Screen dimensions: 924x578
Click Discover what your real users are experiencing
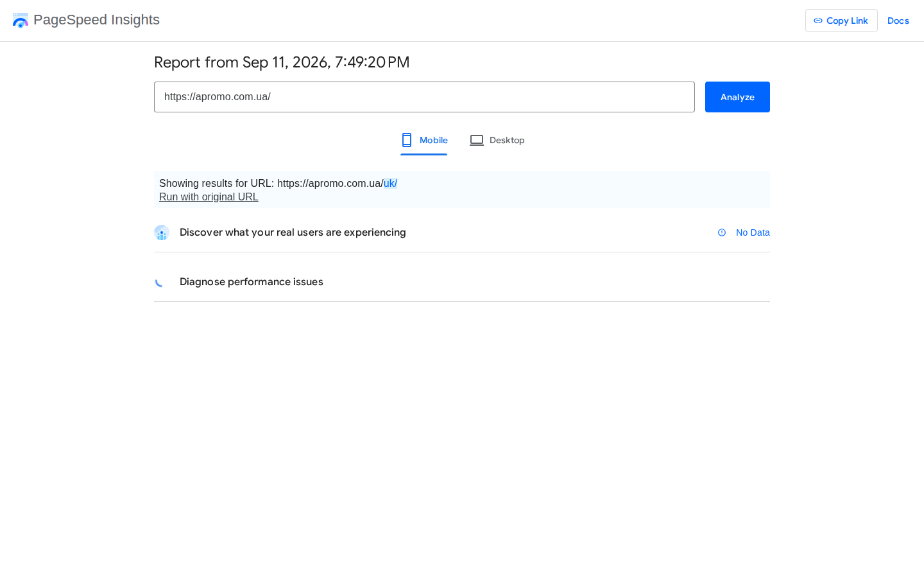click(293, 232)
